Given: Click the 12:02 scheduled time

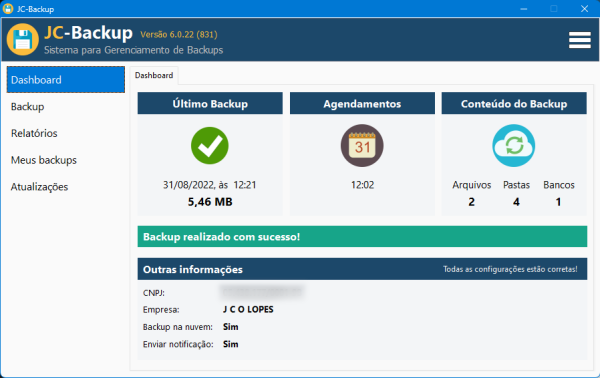Looking at the screenshot, I should pyautogui.click(x=362, y=185).
